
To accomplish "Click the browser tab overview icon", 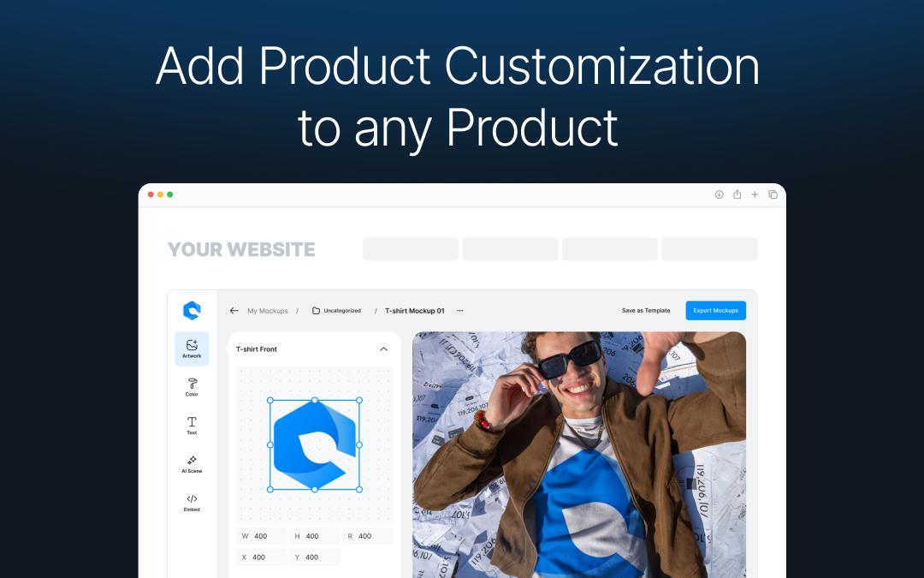I will [773, 194].
